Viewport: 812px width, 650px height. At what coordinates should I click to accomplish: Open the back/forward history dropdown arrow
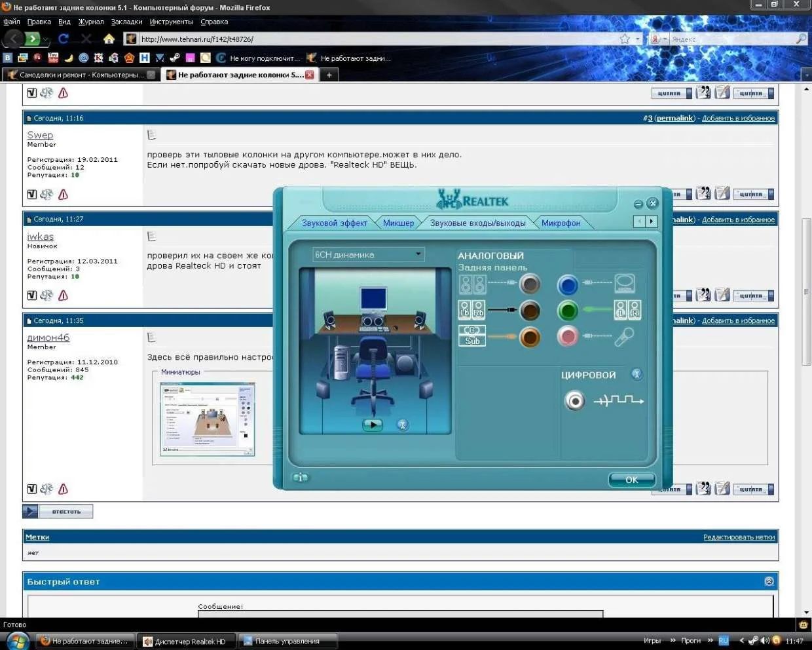[x=46, y=40]
